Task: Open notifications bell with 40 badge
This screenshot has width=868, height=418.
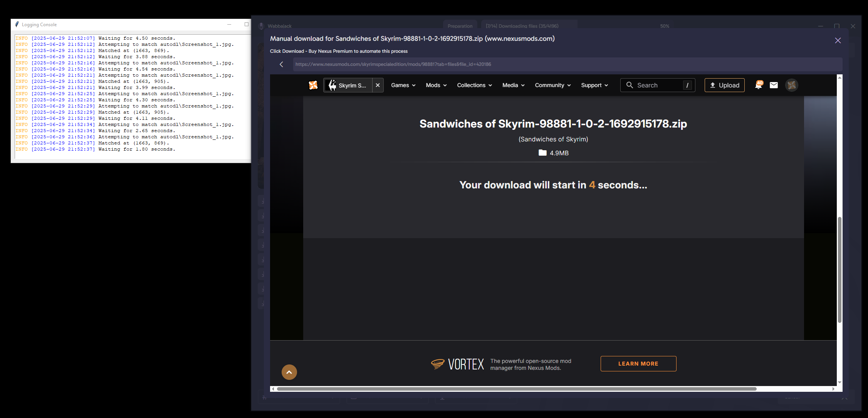Action: pyautogui.click(x=759, y=85)
